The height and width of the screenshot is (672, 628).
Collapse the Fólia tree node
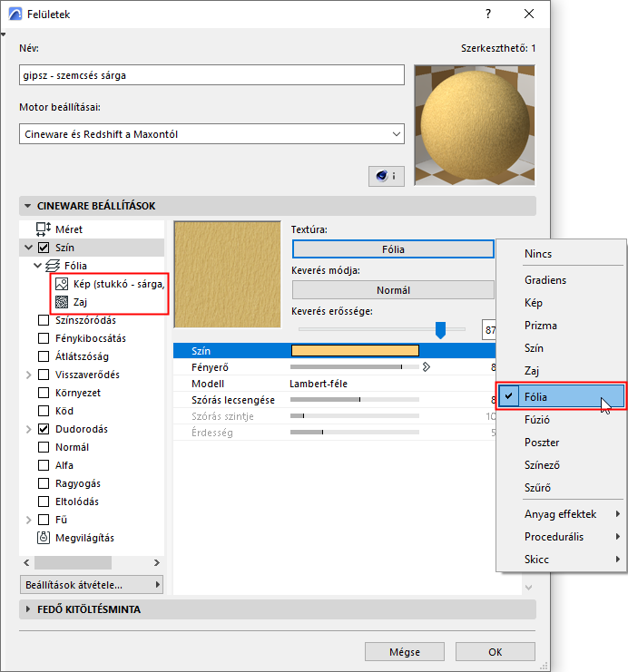pos(38,266)
